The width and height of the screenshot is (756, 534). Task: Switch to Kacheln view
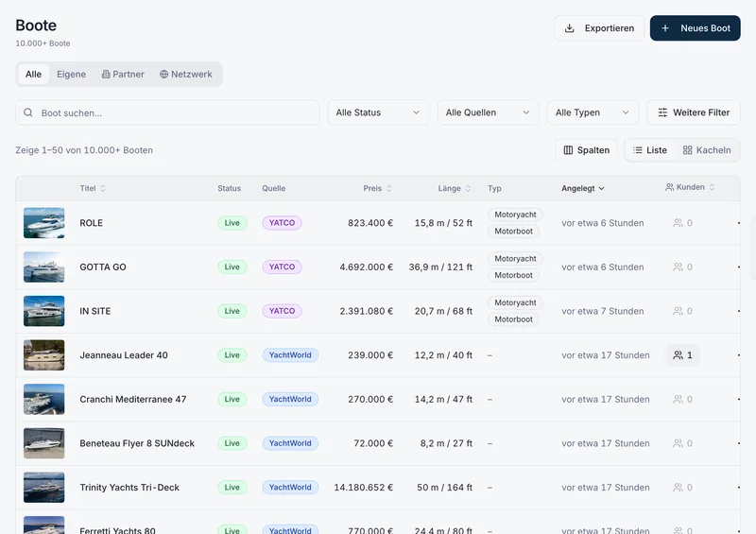707,150
